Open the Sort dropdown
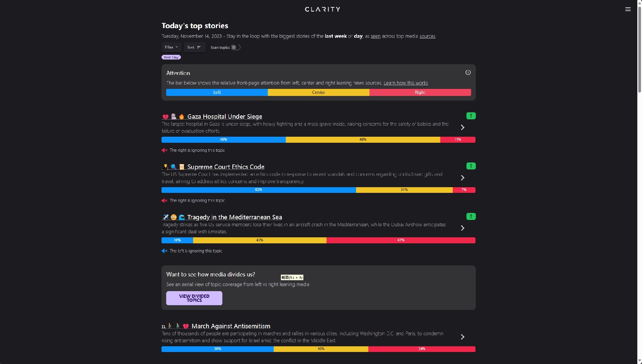Screen dimensions: 642x364 point(194,47)
